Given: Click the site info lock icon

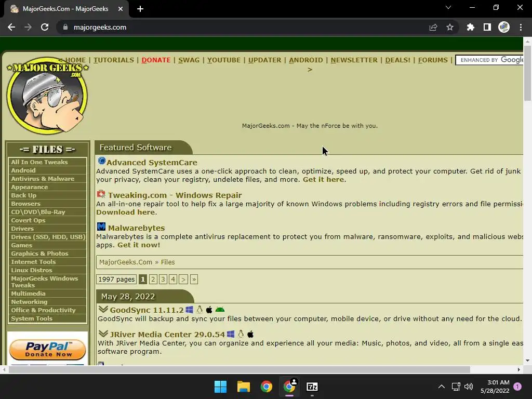Looking at the screenshot, I should (x=65, y=27).
